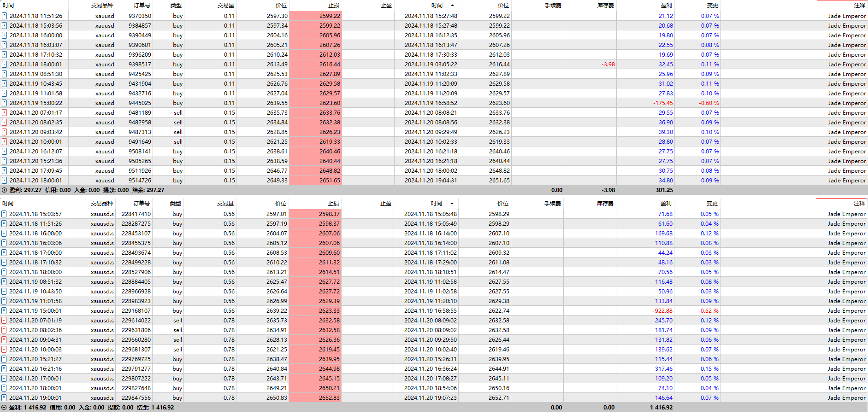The width and height of the screenshot is (868, 415).
Task: Click the red sell icon for order 9481189
Action: point(4,113)
